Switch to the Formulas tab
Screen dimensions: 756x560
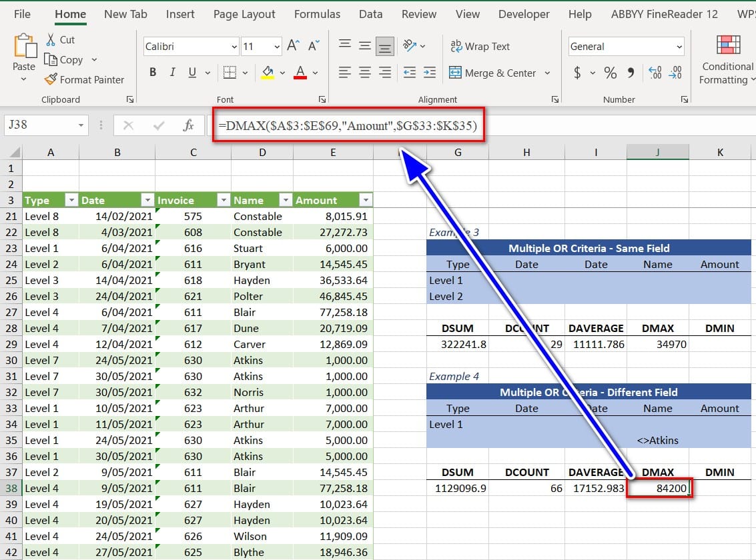[x=317, y=14]
